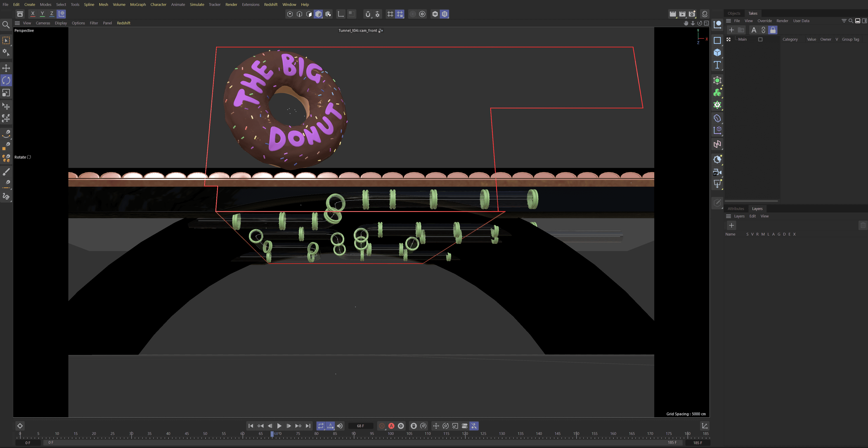Toggle the Main take checkbox
This screenshot has height=448, width=868.
760,39
